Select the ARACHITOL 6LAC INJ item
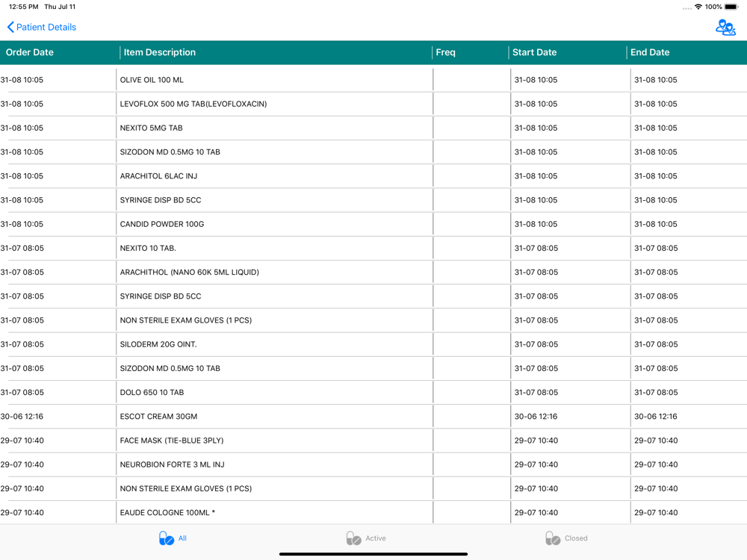 pos(158,176)
